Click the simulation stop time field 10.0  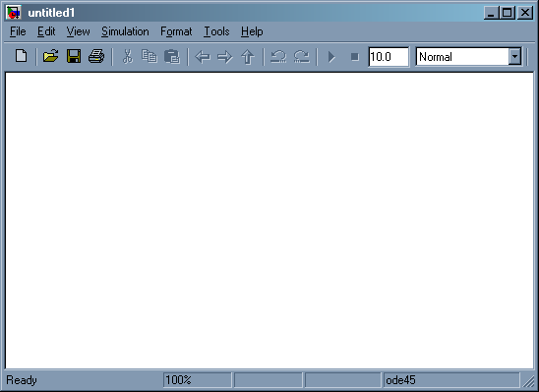pyautogui.click(x=389, y=57)
